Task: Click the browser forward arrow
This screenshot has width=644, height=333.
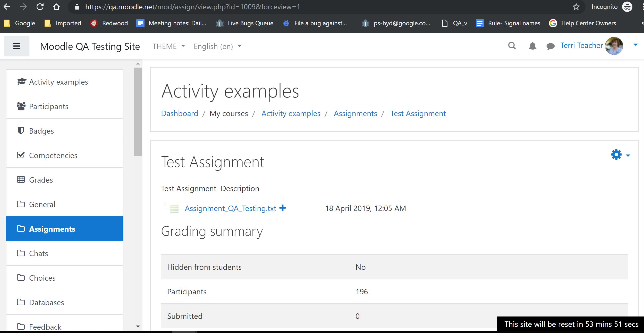Action: pos(23,7)
